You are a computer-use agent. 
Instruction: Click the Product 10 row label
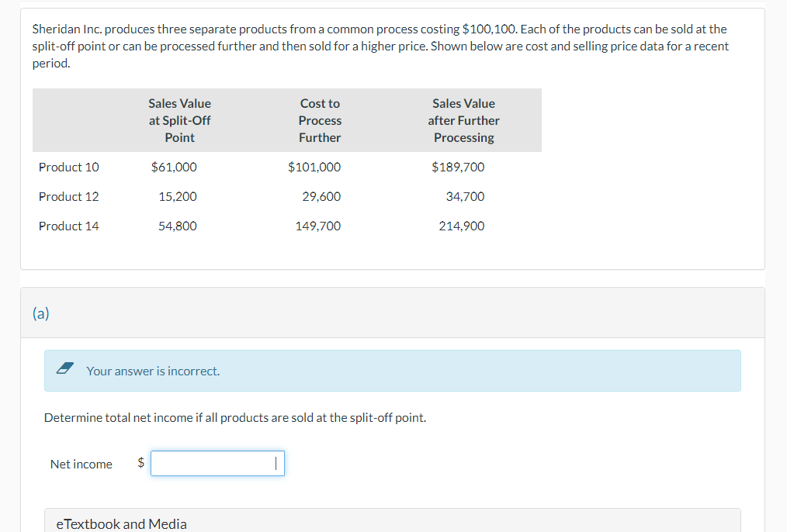[69, 167]
